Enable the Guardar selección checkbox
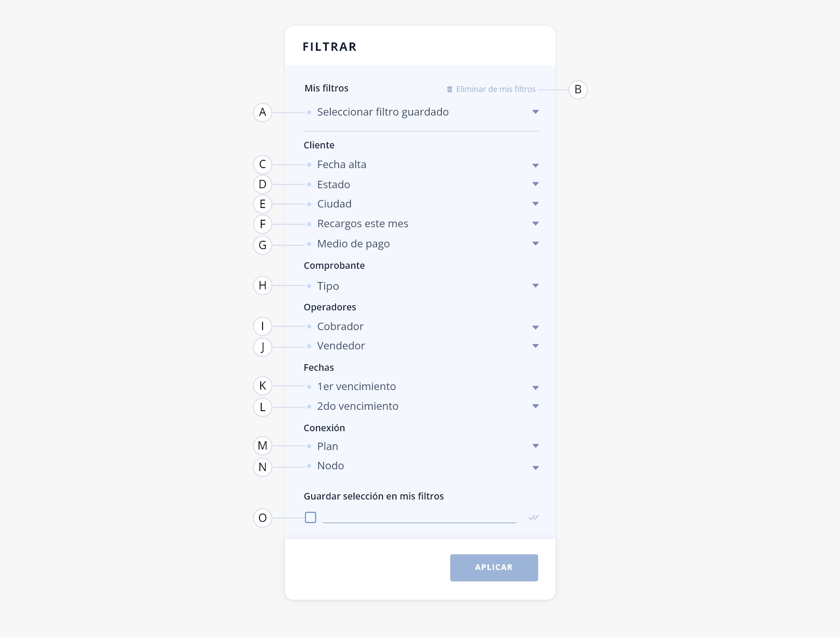This screenshot has height=637, width=840. (311, 517)
